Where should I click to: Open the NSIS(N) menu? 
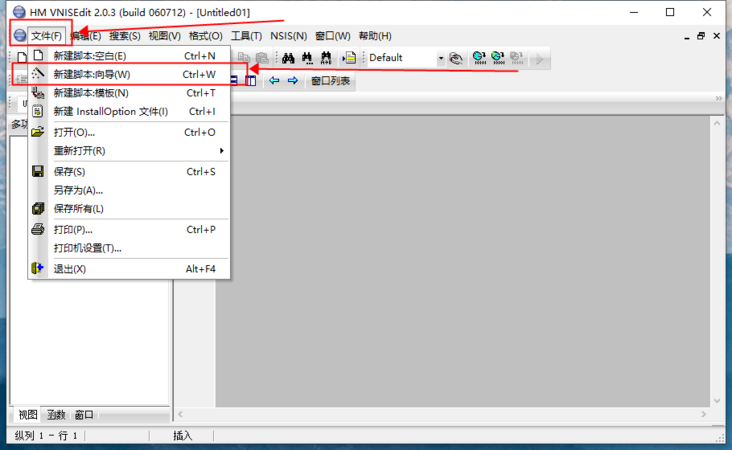[x=289, y=36]
